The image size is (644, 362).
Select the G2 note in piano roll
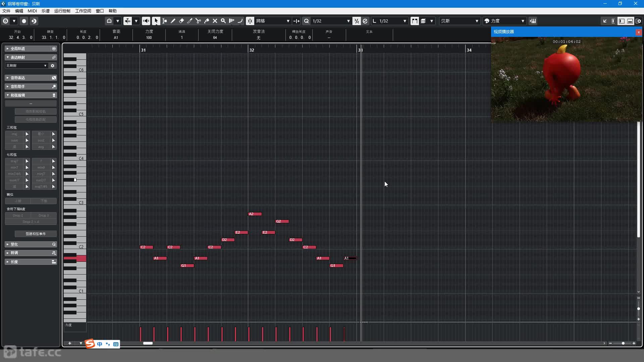click(x=282, y=221)
